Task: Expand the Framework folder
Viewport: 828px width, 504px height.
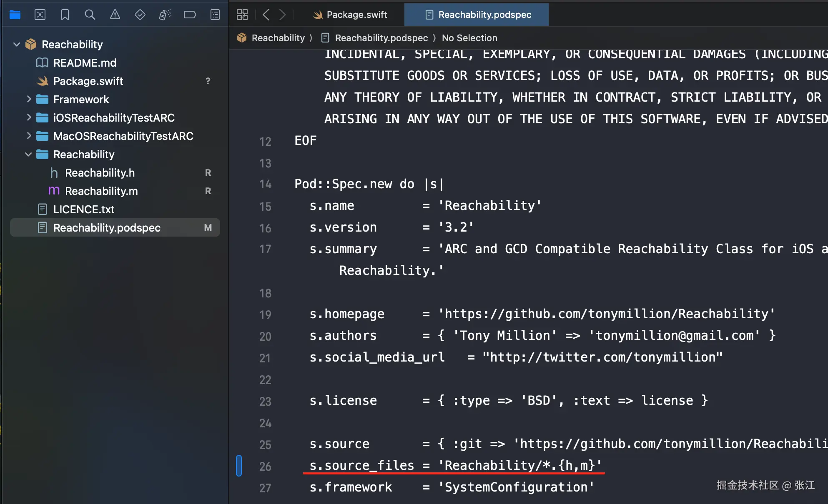Action: point(29,99)
